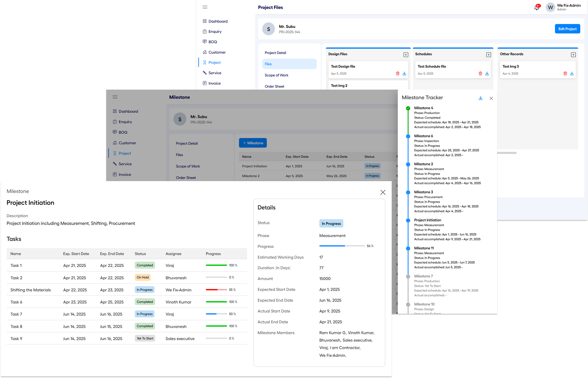Image resolution: width=588 pixels, height=378 pixels.
Task: Open Enquiry in Milestone window sidebar
Action: coord(125,122)
